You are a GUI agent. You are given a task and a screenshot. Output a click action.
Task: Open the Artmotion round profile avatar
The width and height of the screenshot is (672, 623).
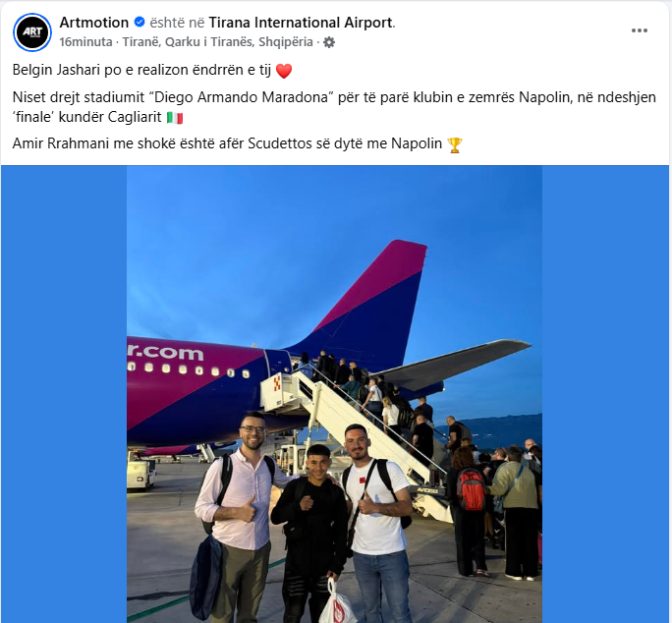pyautogui.click(x=32, y=32)
